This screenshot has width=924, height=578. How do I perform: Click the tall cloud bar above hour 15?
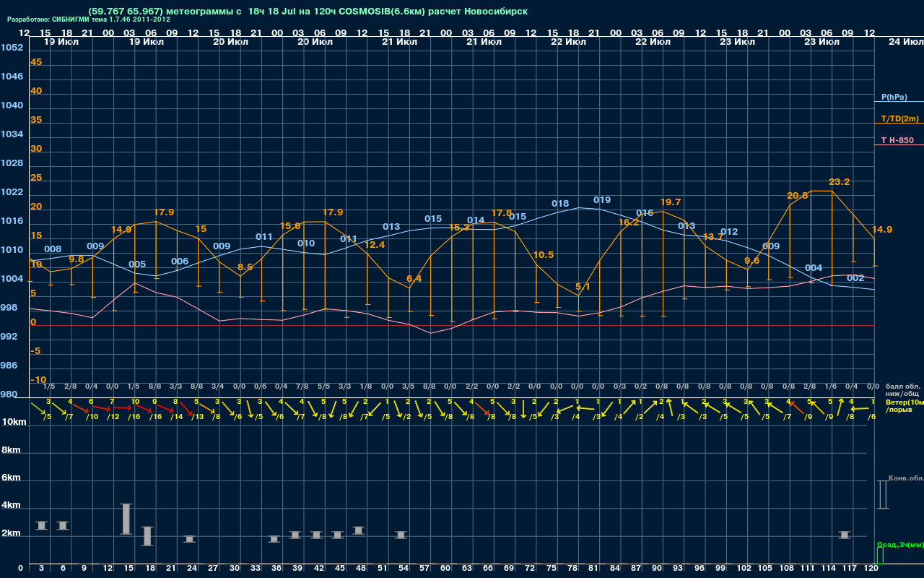tap(126, 519)
